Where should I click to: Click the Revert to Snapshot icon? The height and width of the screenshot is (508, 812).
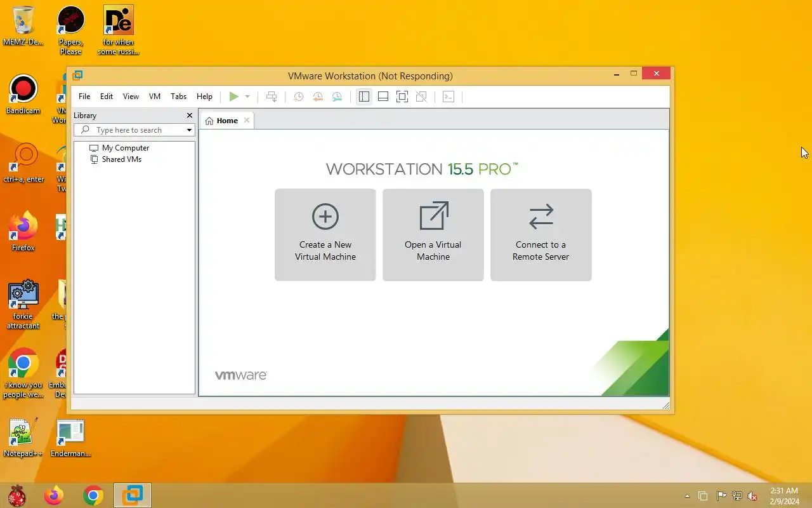(x=318, y=97)
